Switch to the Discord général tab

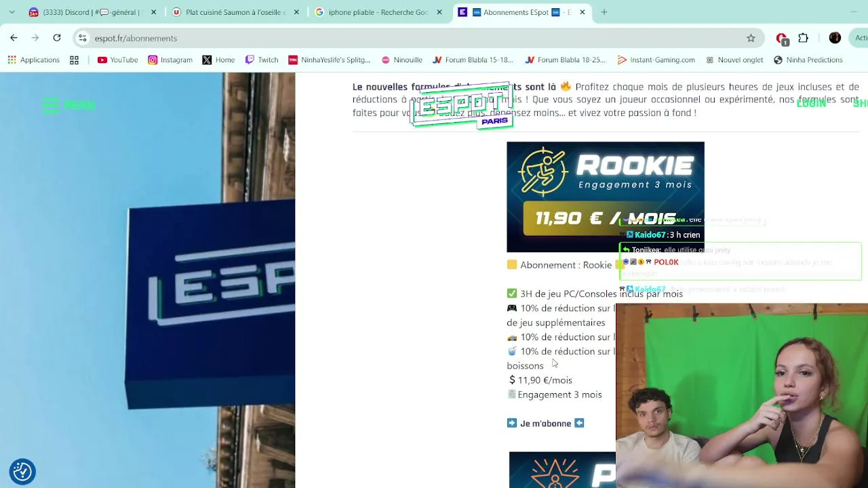93,12
